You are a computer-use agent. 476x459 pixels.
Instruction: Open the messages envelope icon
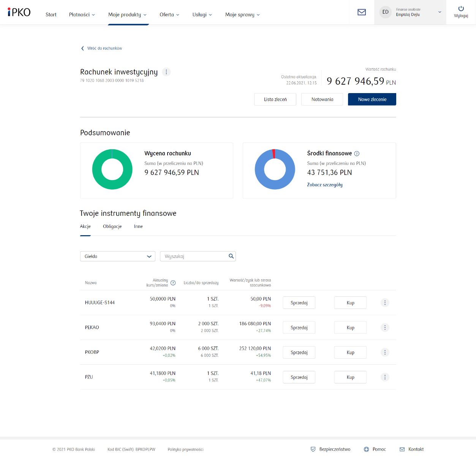(x=362, y=12)
